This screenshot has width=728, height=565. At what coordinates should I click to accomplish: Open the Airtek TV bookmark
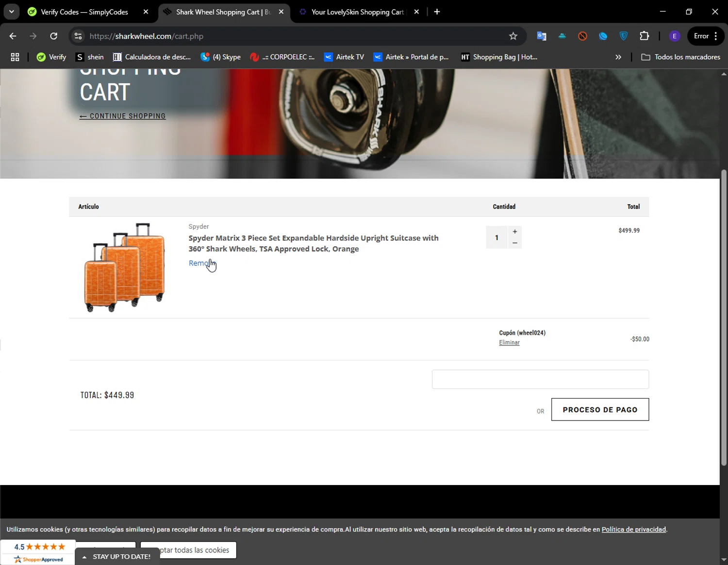pyautogui.click(x=344, y=57)
